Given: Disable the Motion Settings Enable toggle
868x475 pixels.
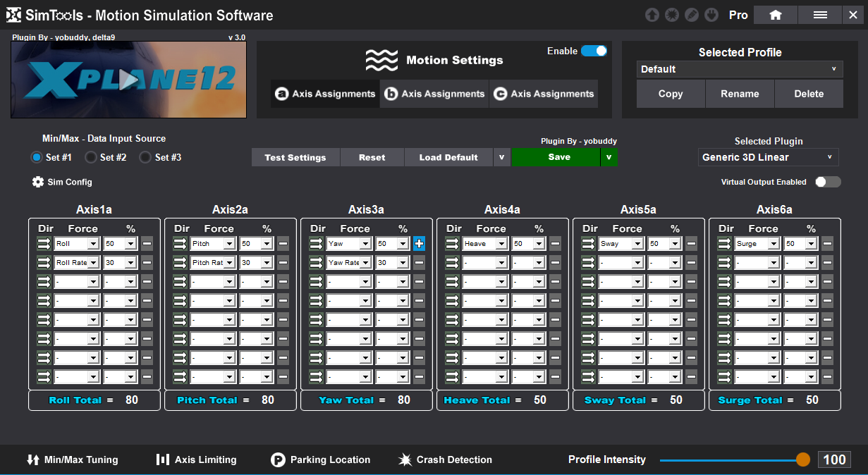Looking at the screenshot, I should pos(594,51).
